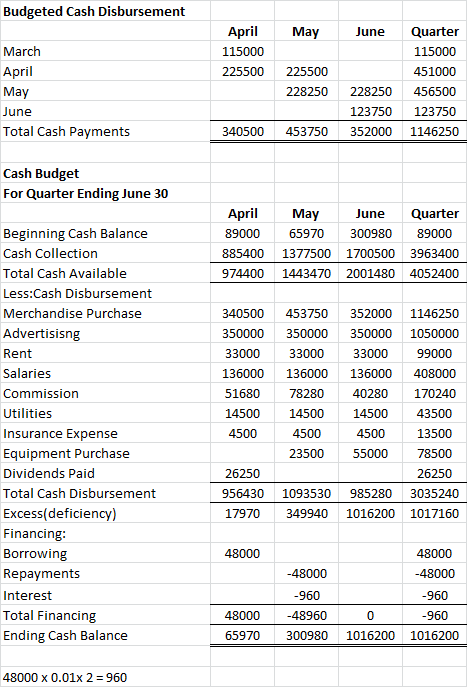Image resolution: width=467 pixels, height=687 pixels.
Task: Click the 'Borrowing' row label
Action: 105,553
